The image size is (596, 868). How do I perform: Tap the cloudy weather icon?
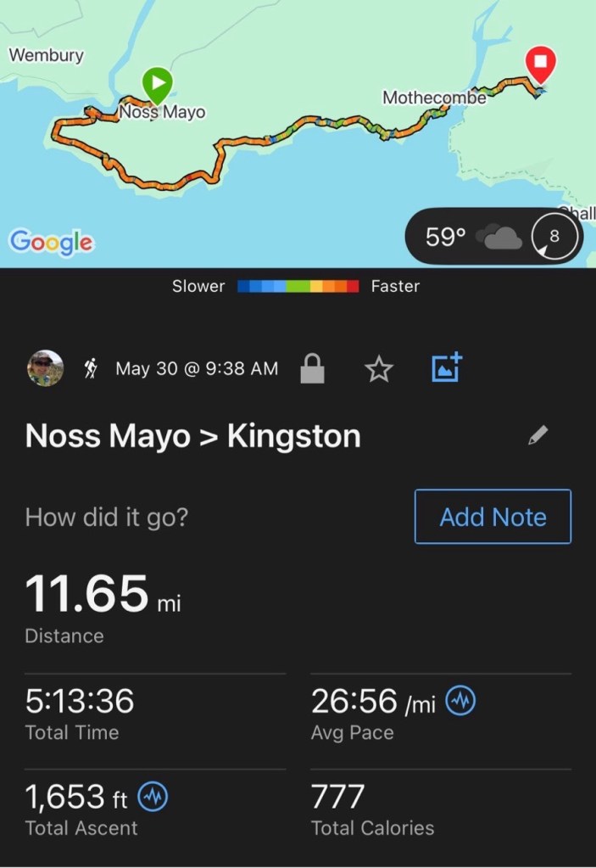pyautogui.click(x=499, y=238)
